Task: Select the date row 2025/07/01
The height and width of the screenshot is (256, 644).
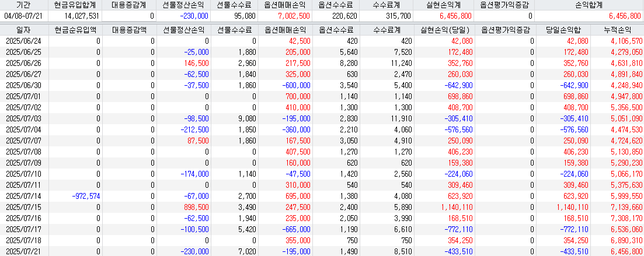Action: tap(24, 96)
